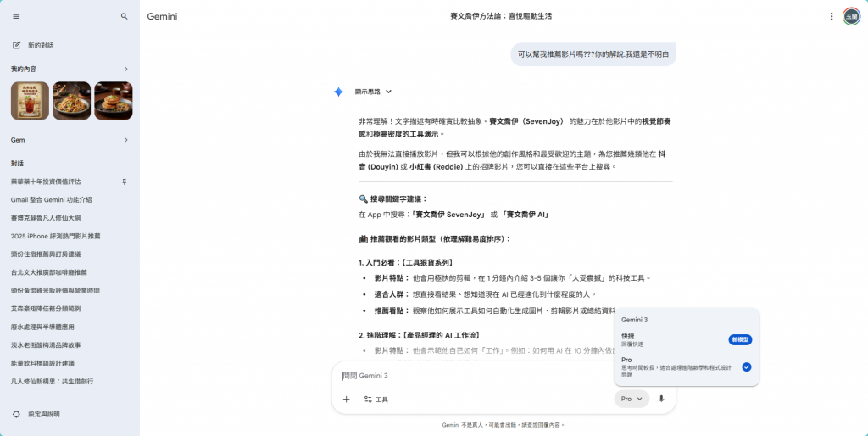Screen dimensions: 868x436
Task: Open the three-dot more options menu
Action: click(x=831, y=17)
